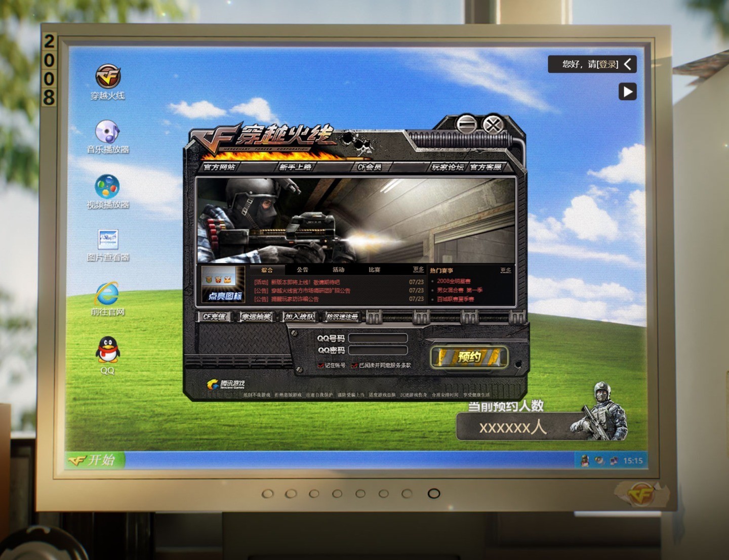Screen dimensions: 729x560
Task: Toggle the 记住帐号 checkbox
Action: pyautogui.click(x=320, y=365)
